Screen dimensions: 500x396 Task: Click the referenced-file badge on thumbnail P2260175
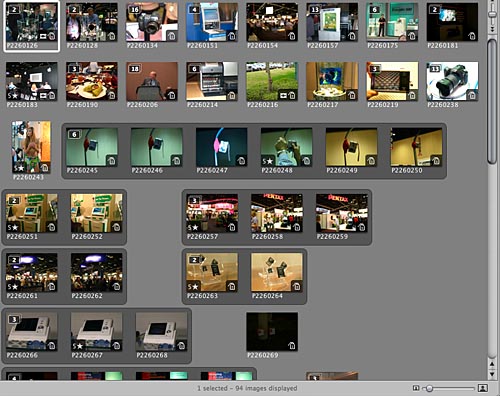click(412, 36)
